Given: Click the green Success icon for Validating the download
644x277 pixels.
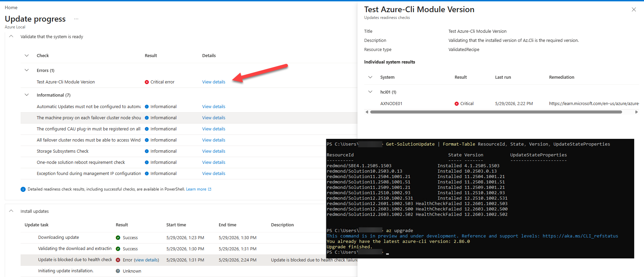Looking at the screenshot, I should (118, 249).
